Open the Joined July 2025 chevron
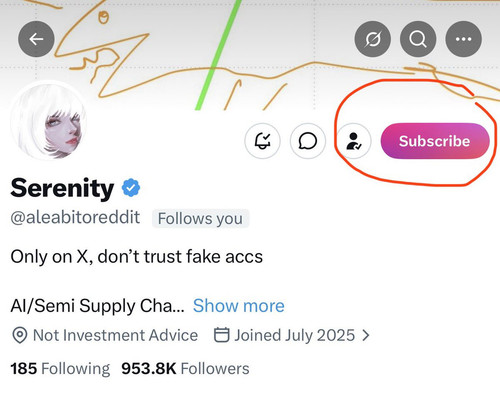Screen dimensions: 500x393 point(366,335)
